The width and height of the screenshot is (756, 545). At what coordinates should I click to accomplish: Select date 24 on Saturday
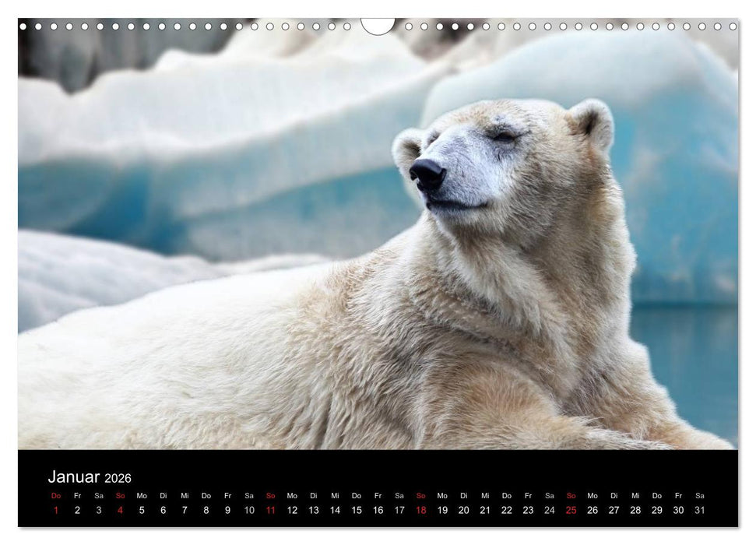click(548, 511)
